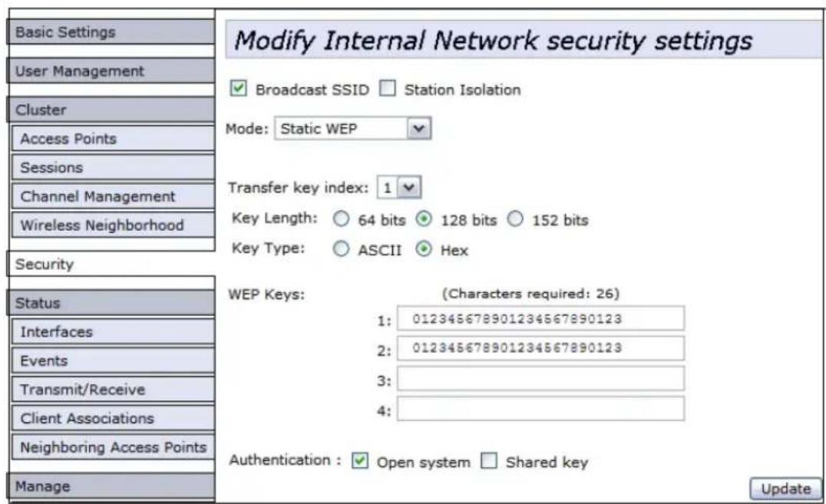
Task: Choose ASCII key type
Action: [341, 249]
